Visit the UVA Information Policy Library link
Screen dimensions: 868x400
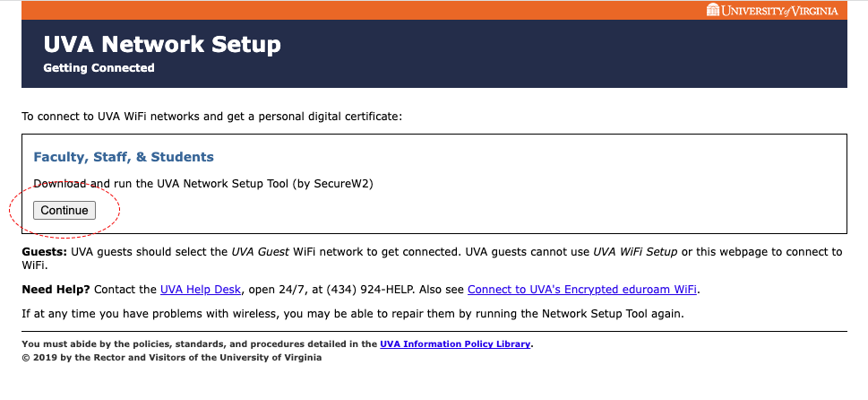click(x=455, y=344)
